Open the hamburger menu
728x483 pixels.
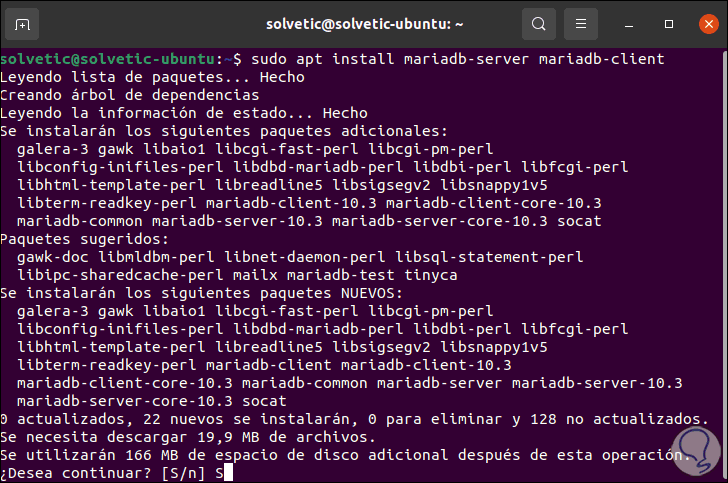pyautogui.click(x=580, y=23)
